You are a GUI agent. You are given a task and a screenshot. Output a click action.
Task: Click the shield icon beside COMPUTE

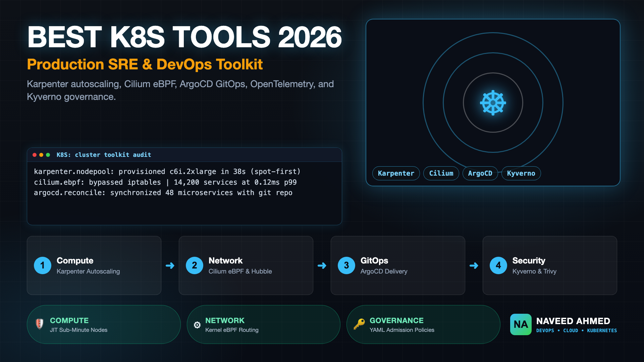pos(40,324)
